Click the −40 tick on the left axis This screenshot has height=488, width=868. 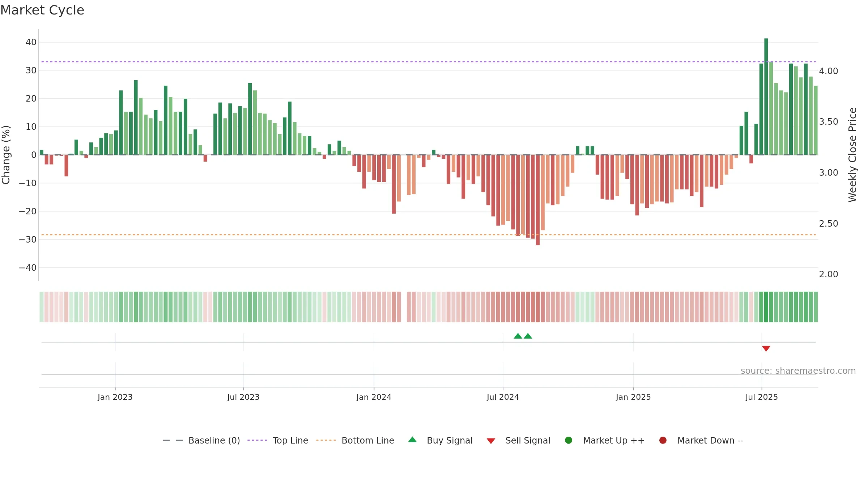point(28,268)
